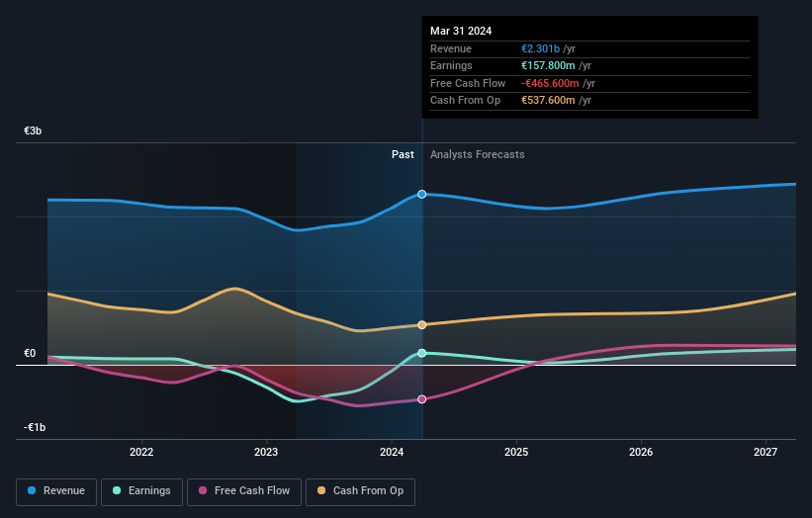Click the Earnings label in tooltip

[x=451, y=65]
